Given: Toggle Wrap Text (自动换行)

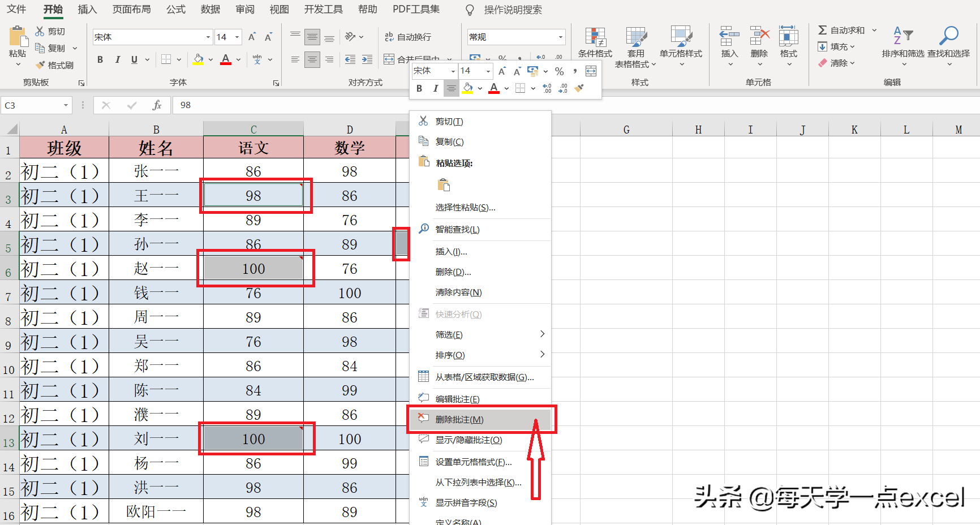Looking at the screenshot, I should (408, 37).
